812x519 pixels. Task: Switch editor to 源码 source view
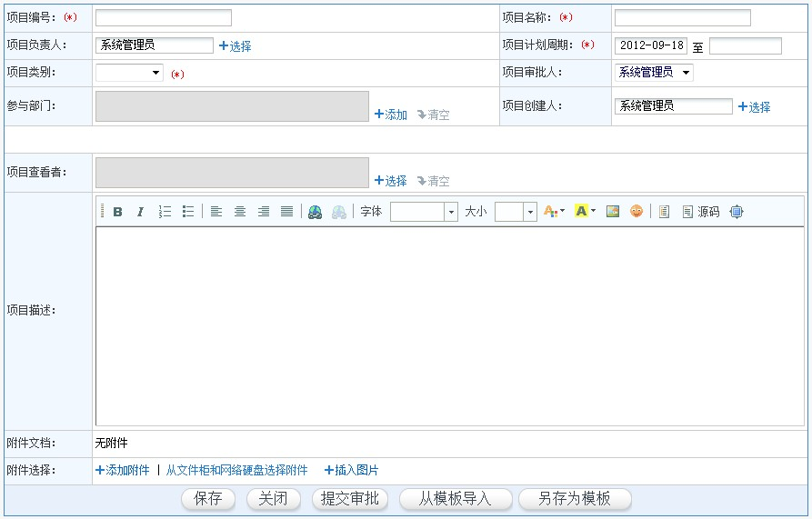point(700,212)
